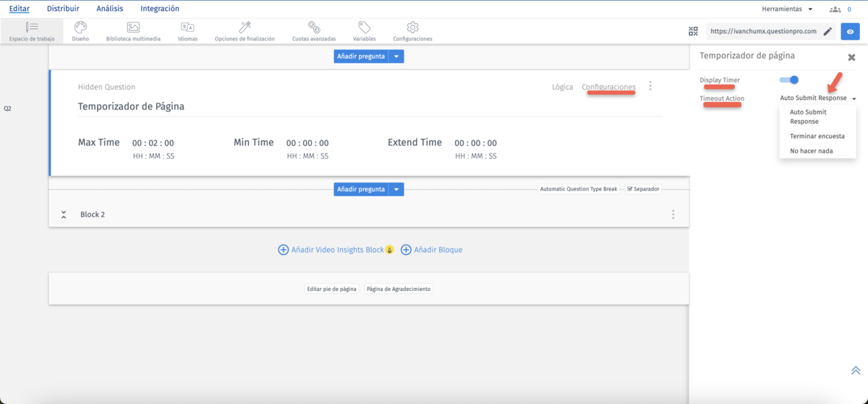Viewport: 868px width, 404px height.
Task: Click the survey URL field
Action: [763, 31]
